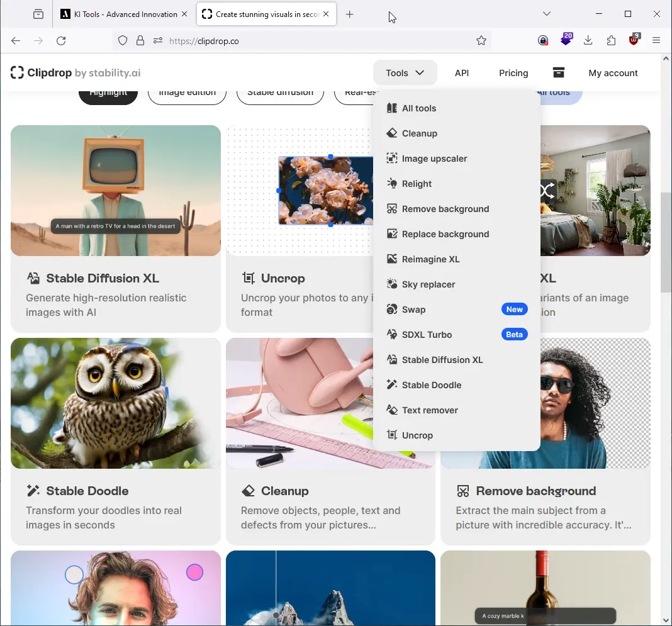The image size is (672, 626).
Task: Select Image upscaler menu entry
Action: click(456, 159)
